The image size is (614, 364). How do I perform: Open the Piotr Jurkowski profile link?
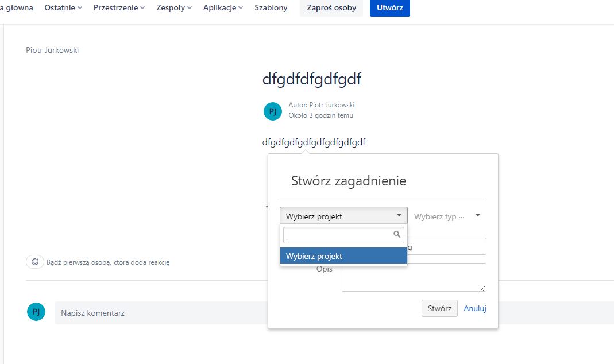click(x=52, y=50)
